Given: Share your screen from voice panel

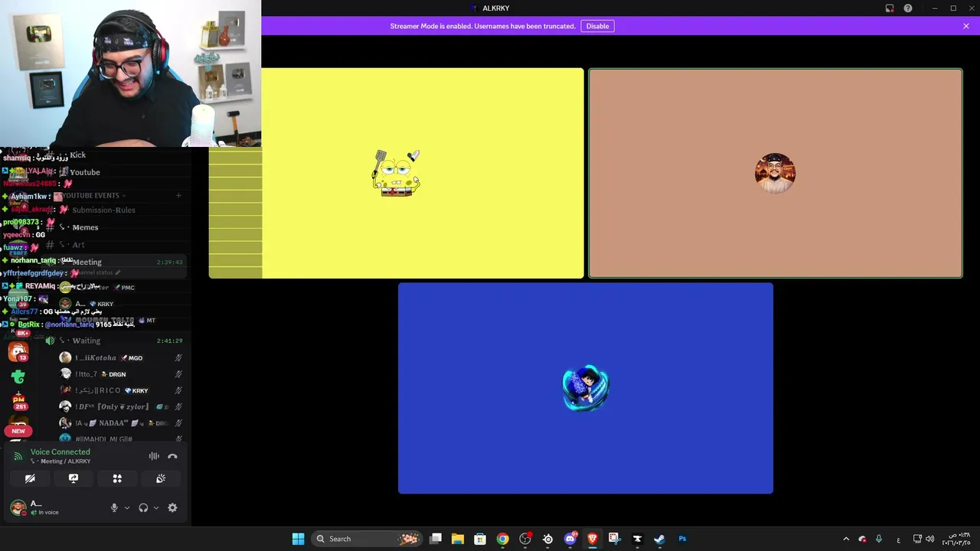Looking at the screenshot, I should click(73, 478).
